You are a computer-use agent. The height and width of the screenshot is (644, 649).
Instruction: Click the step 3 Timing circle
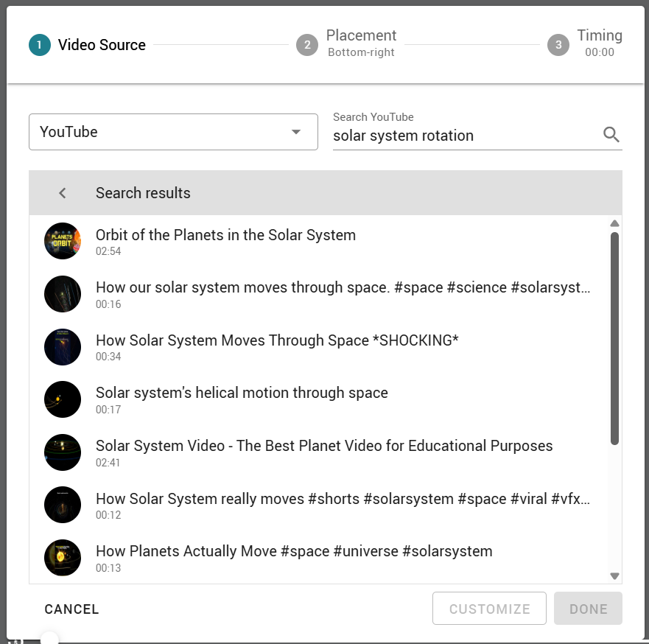pos(558,45)
